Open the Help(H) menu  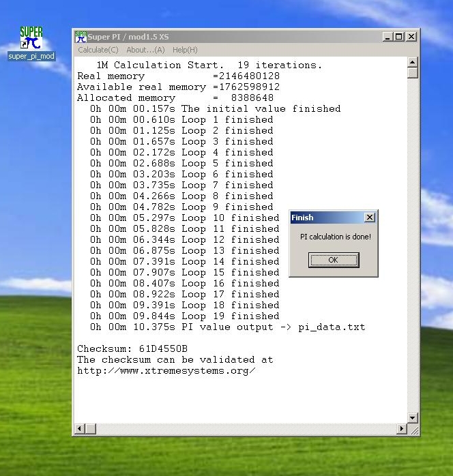pyautogui.click(x=185, y=50)
